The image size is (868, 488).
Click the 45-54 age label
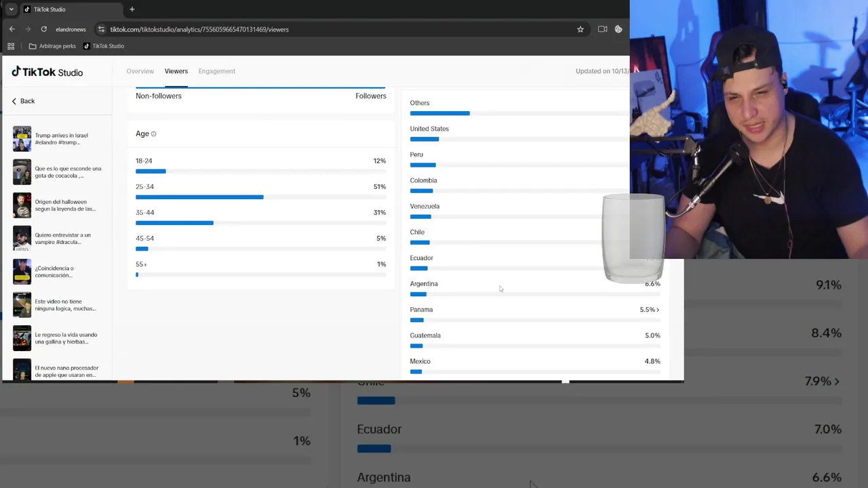click(x=144, y=238)
